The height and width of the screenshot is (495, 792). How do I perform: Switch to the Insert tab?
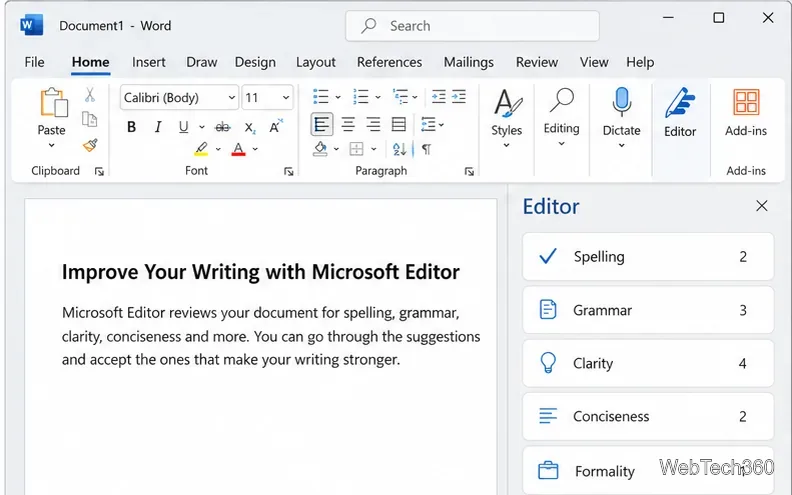coord(148,62)
